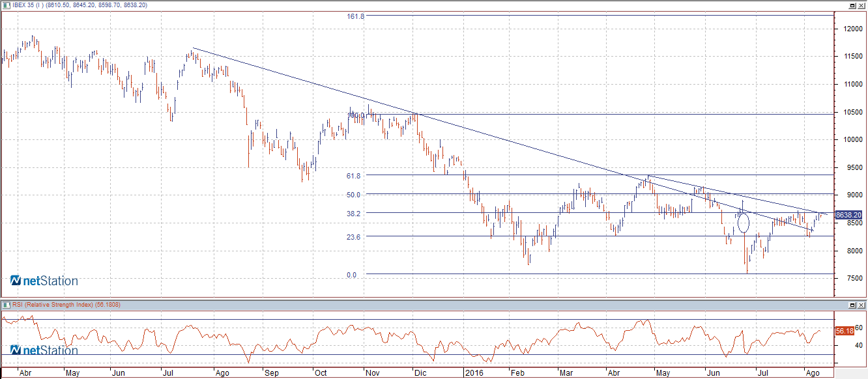Click the netStation logo in the price chart
Viewport: 868px width, 379px height.
pyautogui.click(x=44, y=281)
